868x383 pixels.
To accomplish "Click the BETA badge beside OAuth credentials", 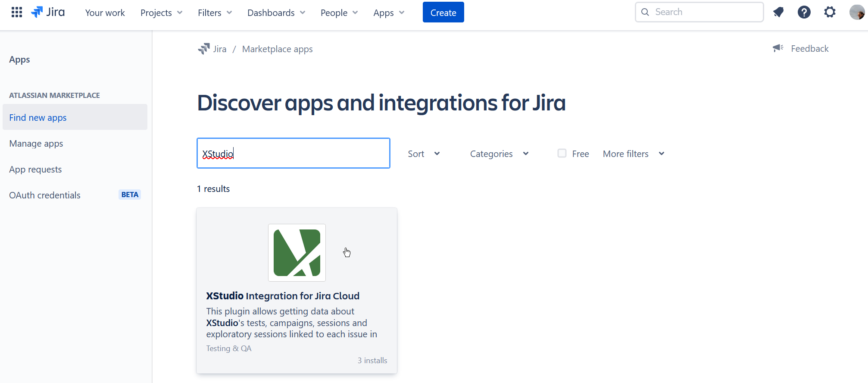I will coord(130,195).
